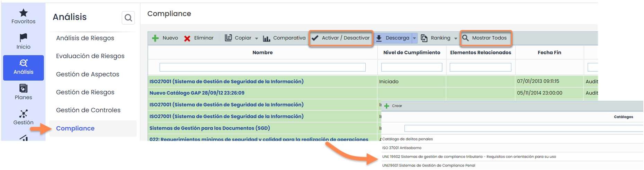This screenshot has width=644, height=170.
Task: Select the Análisis sidebar icon
Action: (23, 63)
